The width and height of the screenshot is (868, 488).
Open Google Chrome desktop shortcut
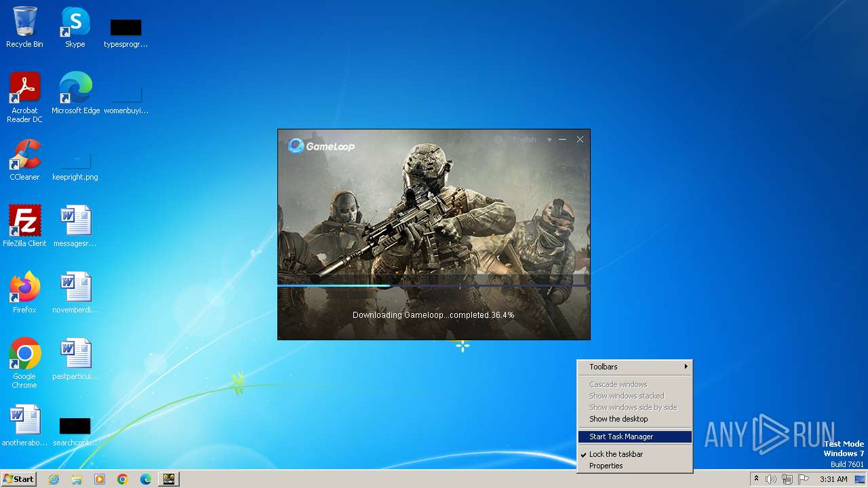click(x=24, y=363)
